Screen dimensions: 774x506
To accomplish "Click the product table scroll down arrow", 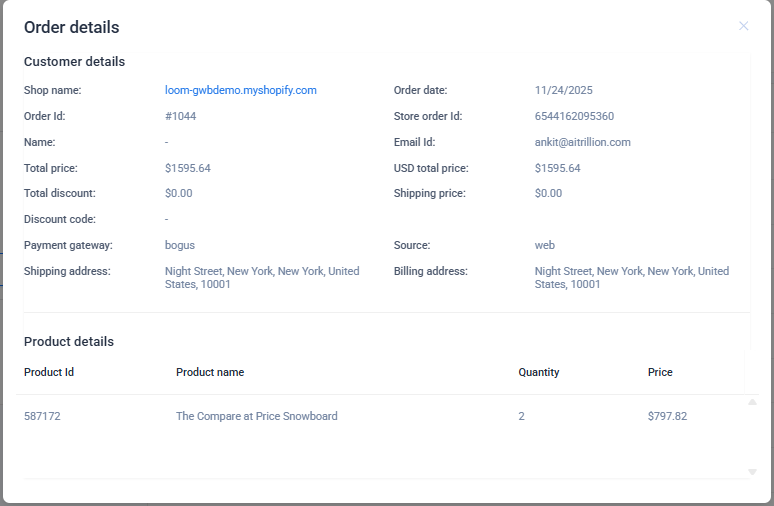I will click(x=752, y=472).
